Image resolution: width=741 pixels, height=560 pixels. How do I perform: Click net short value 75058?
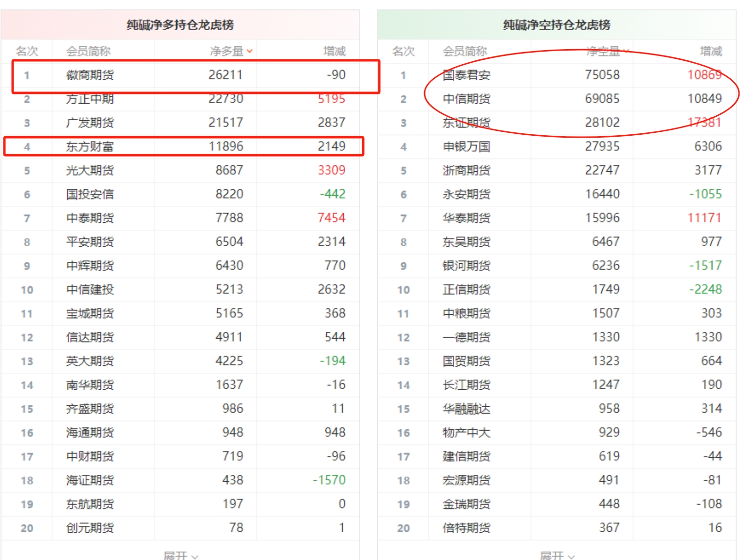click(x=602, y=75)
